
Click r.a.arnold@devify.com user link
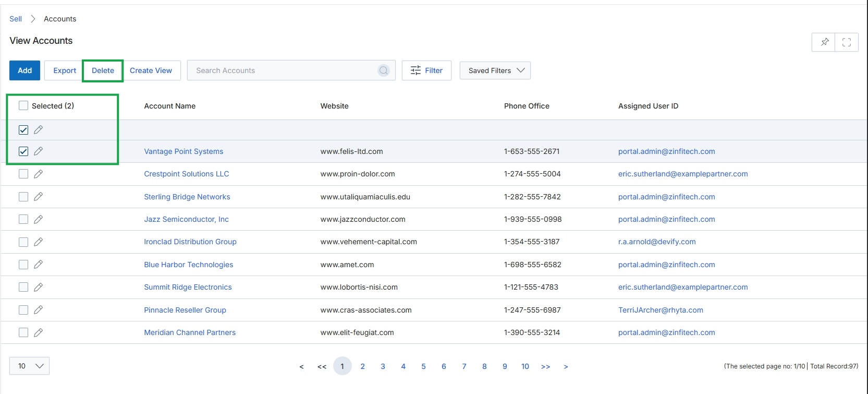pyautogui.click(x=657, y=242)
